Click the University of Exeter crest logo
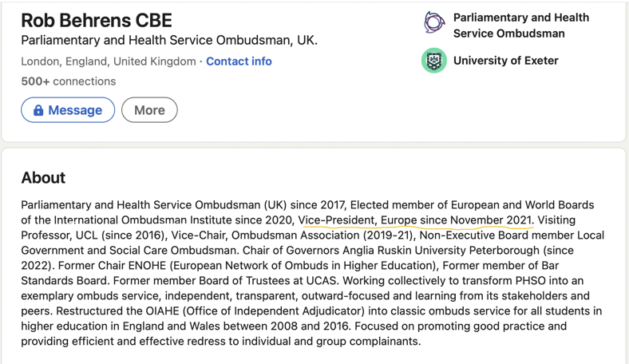The image size is (629, 364). pyautogui.click(x=434, y=61)
